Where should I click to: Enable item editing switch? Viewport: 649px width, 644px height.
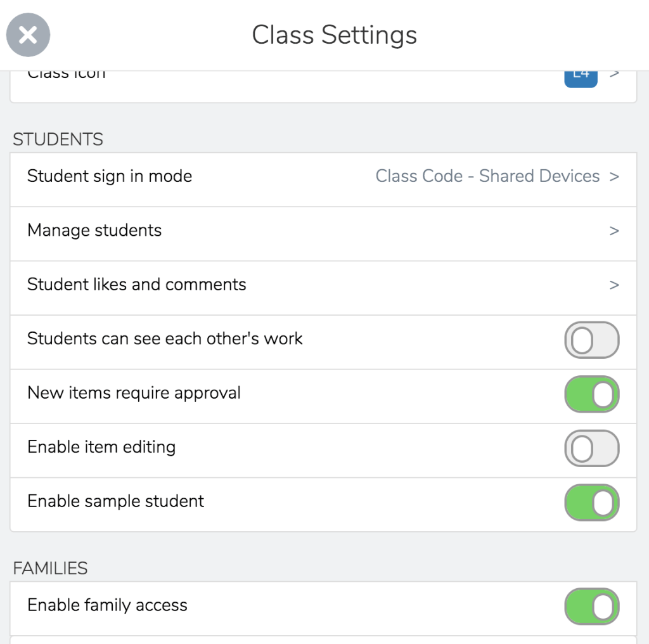click(591, 448)
